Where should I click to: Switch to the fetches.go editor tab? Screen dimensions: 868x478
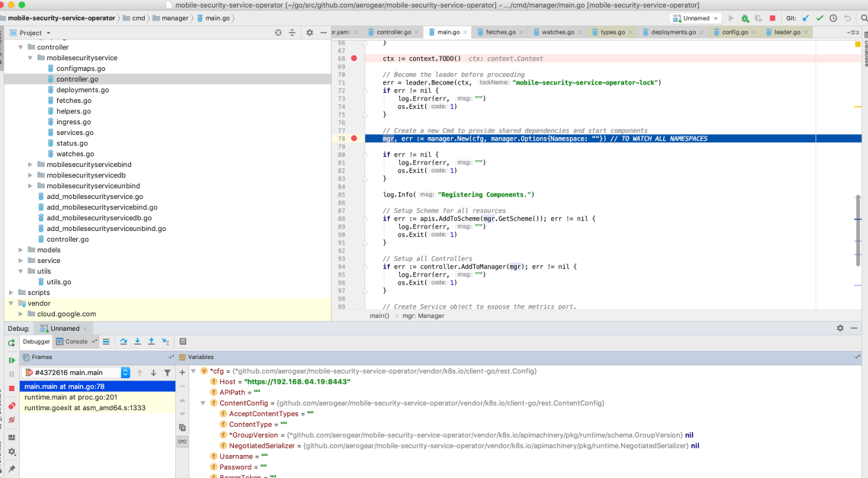pos(501,33)
